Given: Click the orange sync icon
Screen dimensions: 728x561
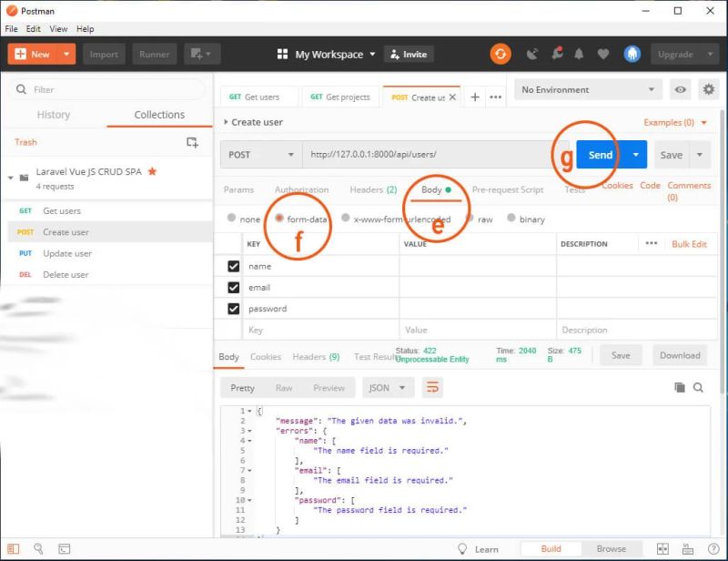Looking at the screenshot, I should [x=500, y=54].
